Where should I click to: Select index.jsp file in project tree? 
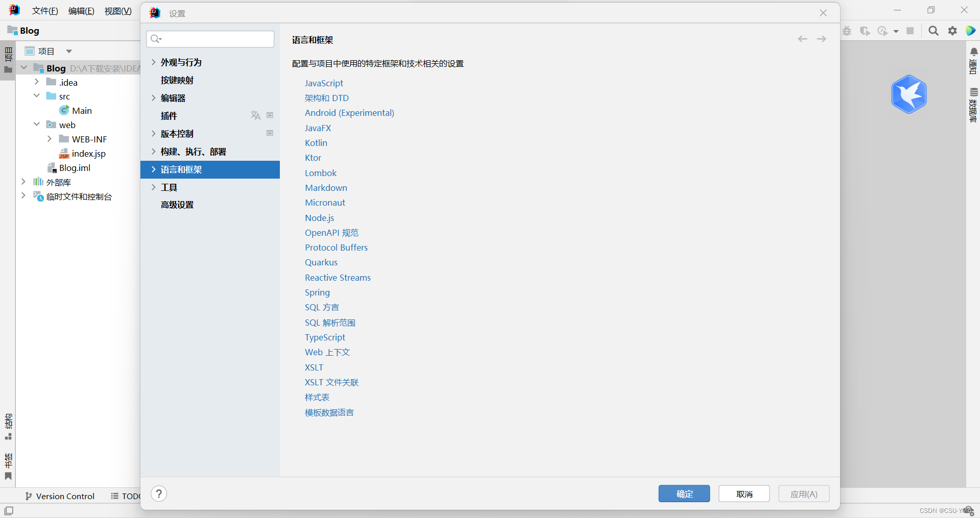(82, 154)
